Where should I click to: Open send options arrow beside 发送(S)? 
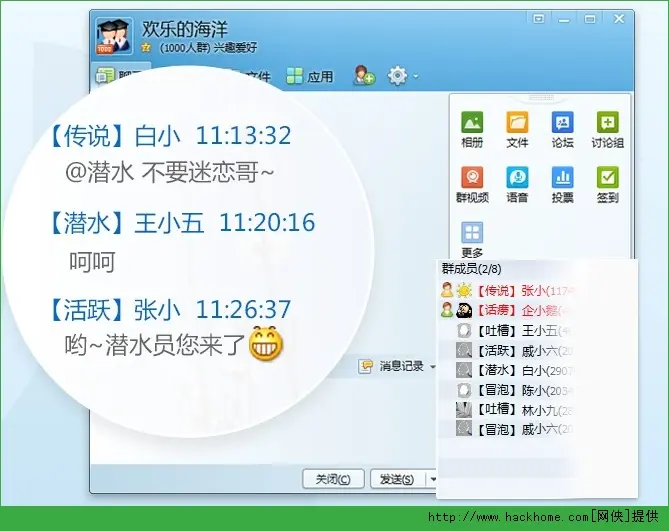(433, 479)
